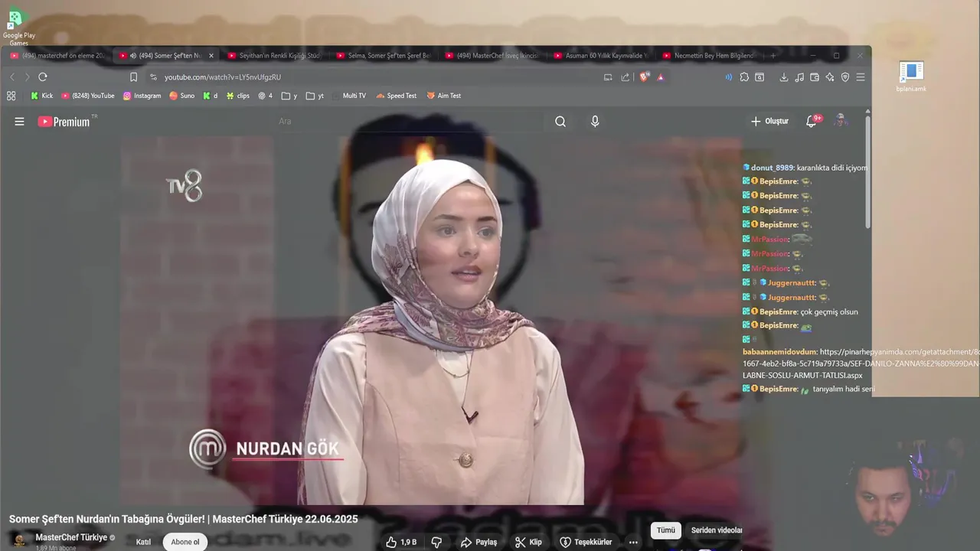Open the YouTube notifications bell
Screen dimensions: 980x551
(x=812, y=121)
